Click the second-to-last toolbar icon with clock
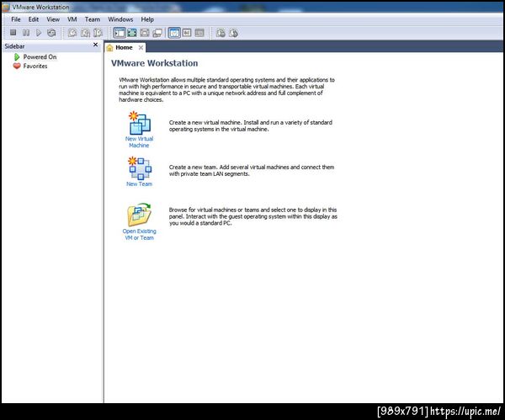Viewport: 505px width, 420px height. click(x=221, y=33)
